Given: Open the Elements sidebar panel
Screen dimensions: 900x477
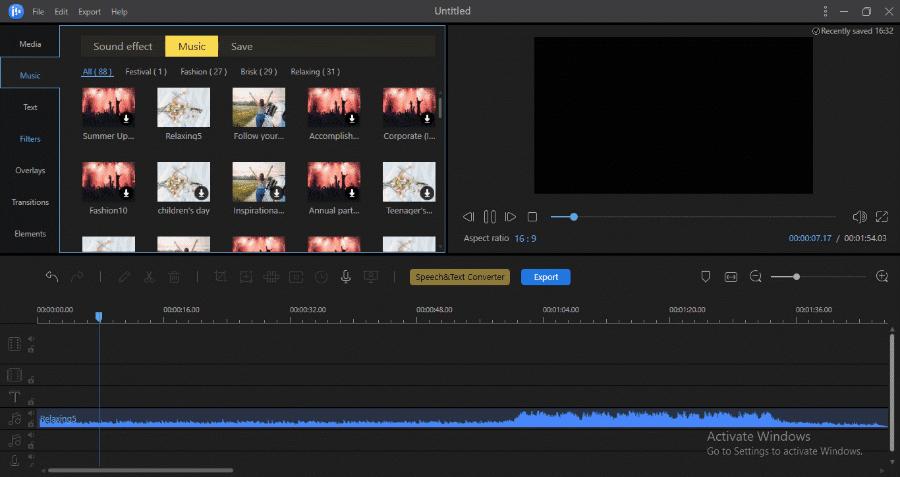Looking at the screenshot, I should [30, 234].
